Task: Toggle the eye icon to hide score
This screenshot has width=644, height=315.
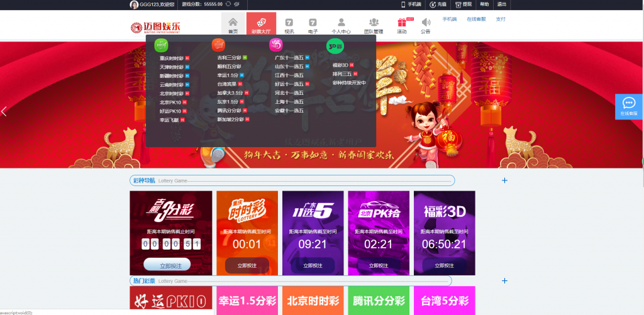Action: pos(236,4)
